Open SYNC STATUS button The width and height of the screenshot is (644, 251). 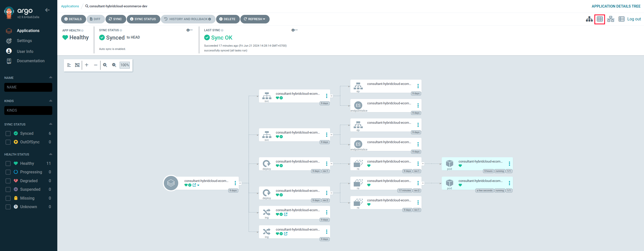(143, 19)
